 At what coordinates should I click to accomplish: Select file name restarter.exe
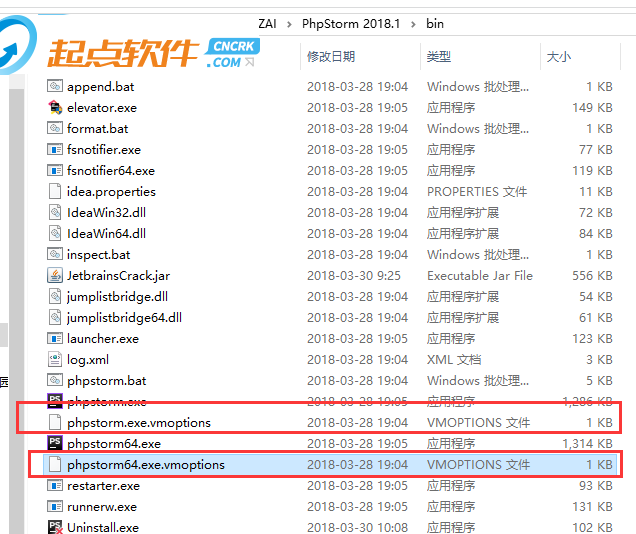pos(103,486)
